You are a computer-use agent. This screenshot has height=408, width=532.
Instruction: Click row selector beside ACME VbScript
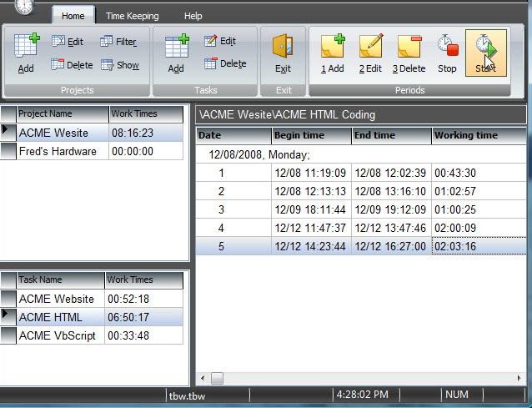[x=8, y=335]
